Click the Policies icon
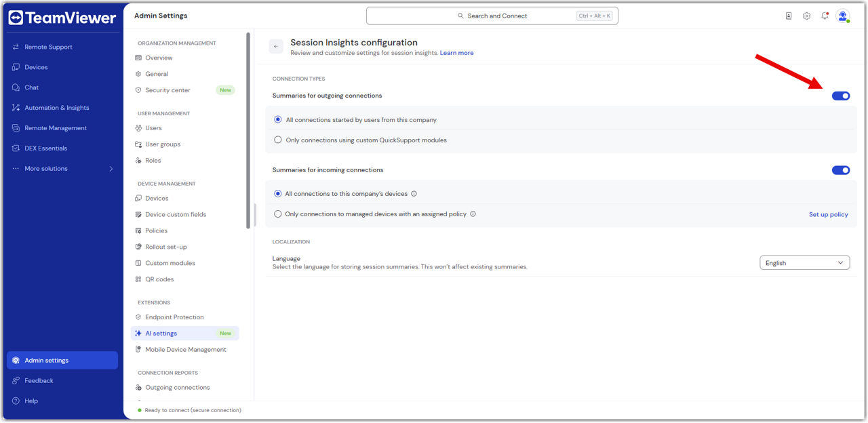The height and width of the screenshot is (423, 868). pyautogui.click(x=138, y=231)
